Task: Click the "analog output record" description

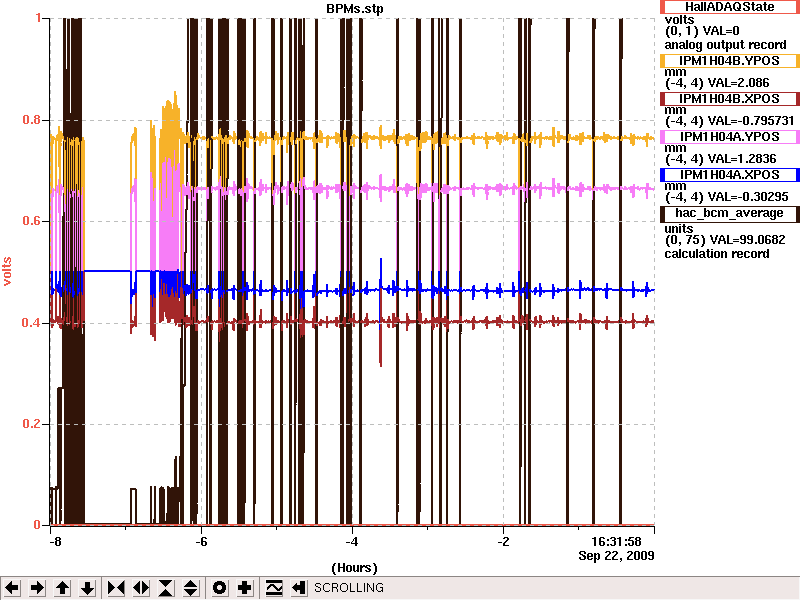Action: coord(725,45)
